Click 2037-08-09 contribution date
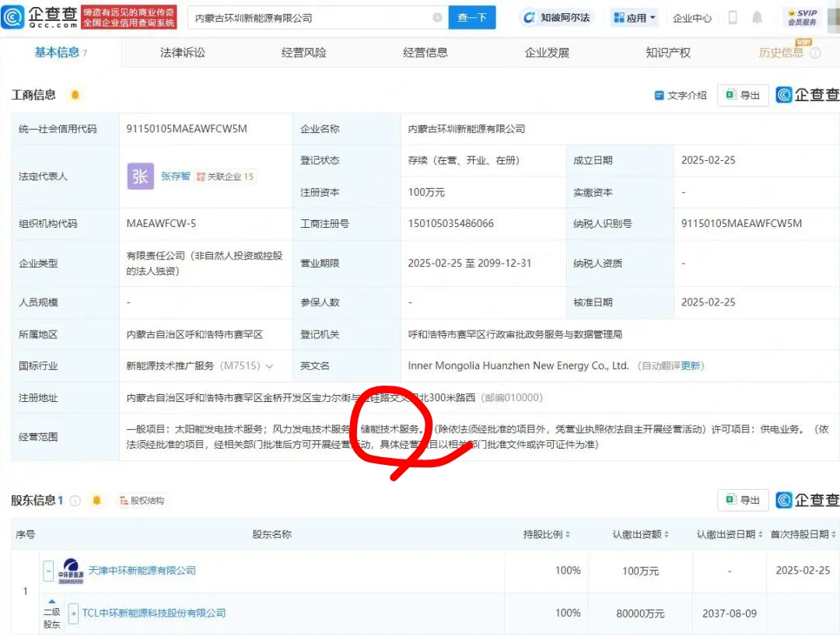 pos(730,613)
